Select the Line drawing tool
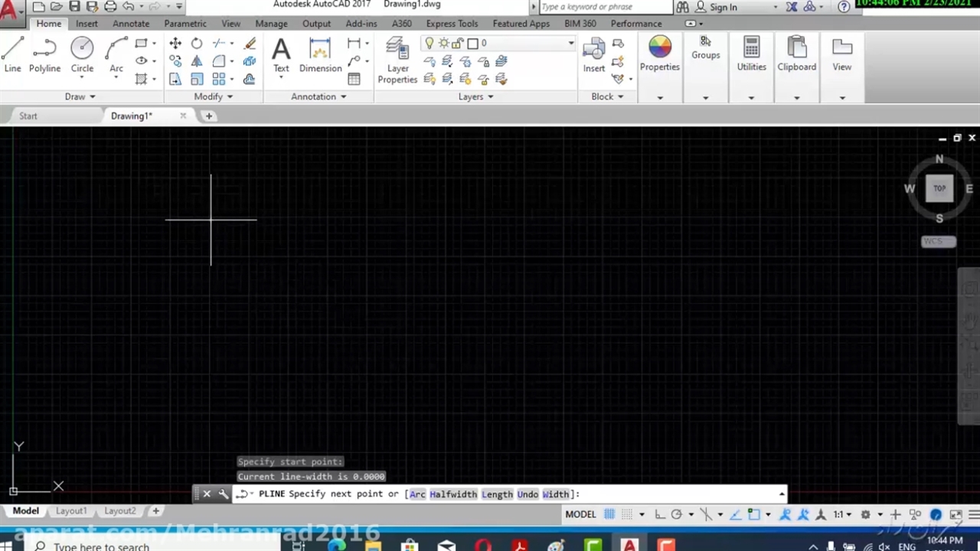This screenshot has height=551, width=980. 12,54
